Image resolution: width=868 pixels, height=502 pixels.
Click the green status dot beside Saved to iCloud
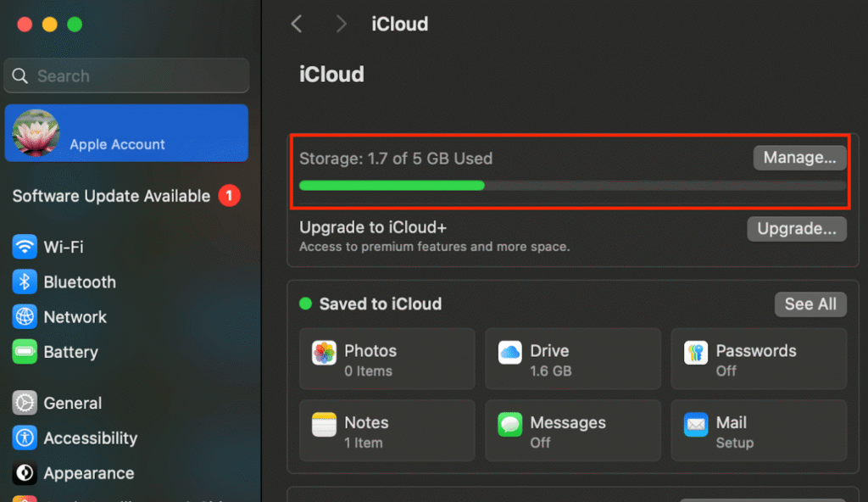[305, 304]
